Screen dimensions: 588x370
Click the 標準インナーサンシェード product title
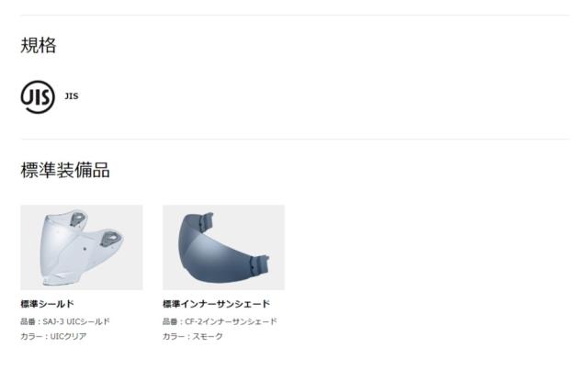[x=217, y=304]
